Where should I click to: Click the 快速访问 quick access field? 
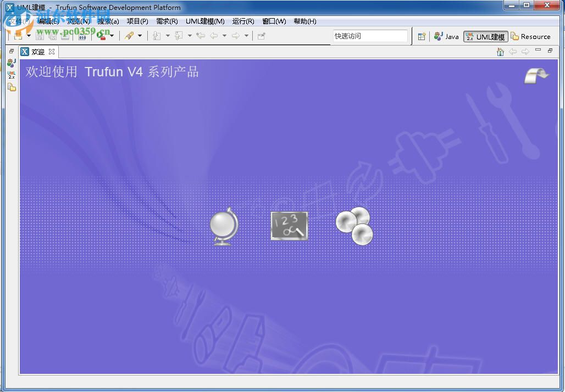pyautogui.click(x=370, y=36)
